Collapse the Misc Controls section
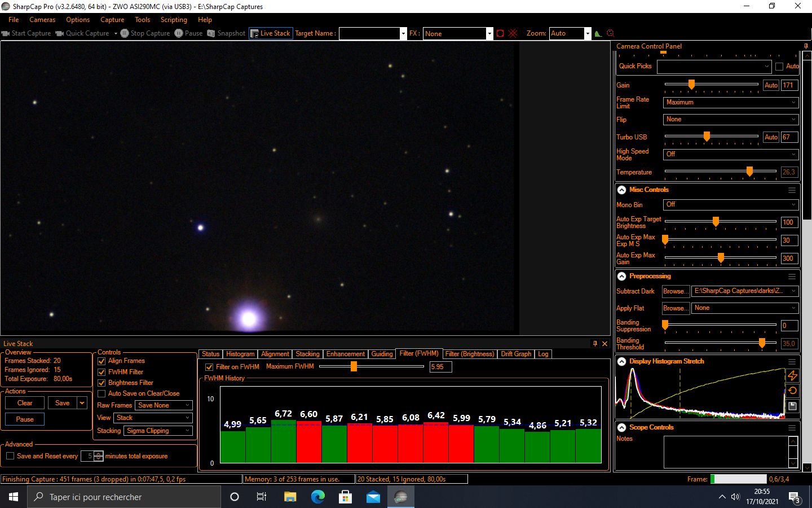The width and height of the screenshot is (812, 508). (x=621, y=190)
